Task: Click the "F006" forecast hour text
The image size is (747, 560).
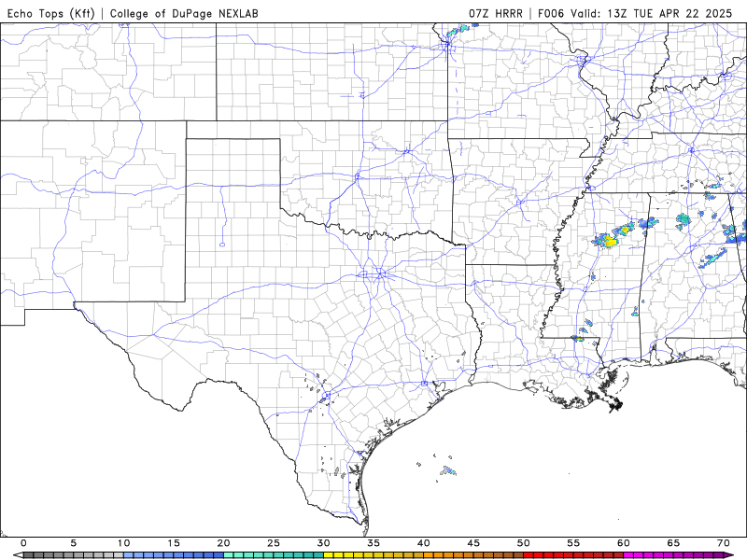Action: tap(551, 13)
